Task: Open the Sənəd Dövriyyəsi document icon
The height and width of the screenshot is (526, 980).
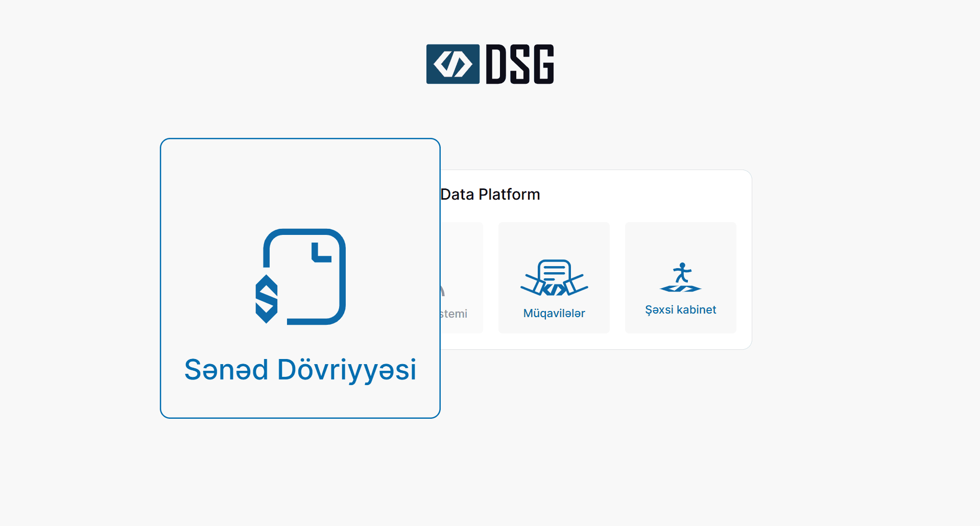Action: coord(300,276)
